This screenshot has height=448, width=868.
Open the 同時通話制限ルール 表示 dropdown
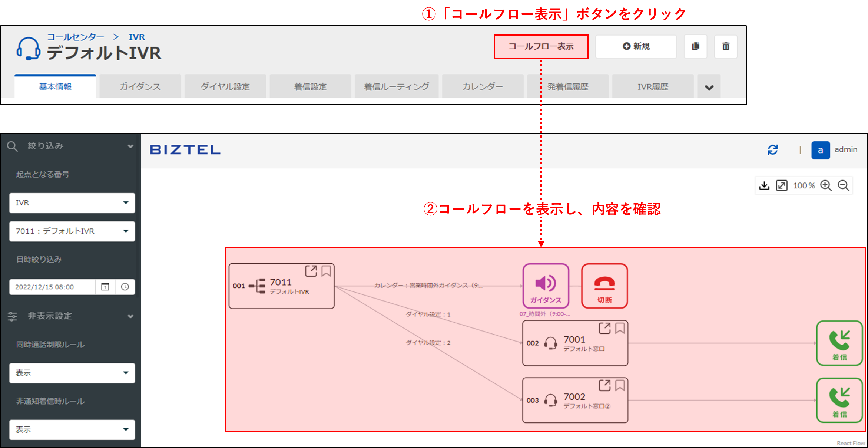[72, 373]
